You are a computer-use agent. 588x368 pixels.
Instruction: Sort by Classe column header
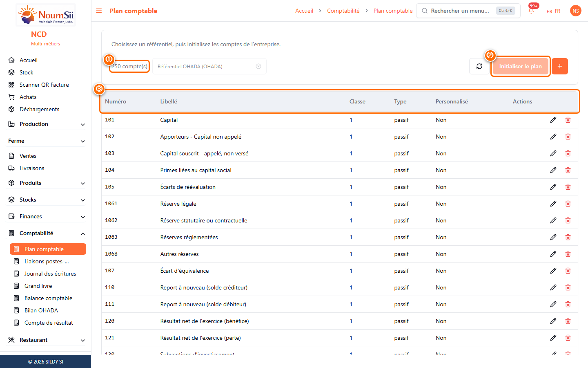click(357, 101)
